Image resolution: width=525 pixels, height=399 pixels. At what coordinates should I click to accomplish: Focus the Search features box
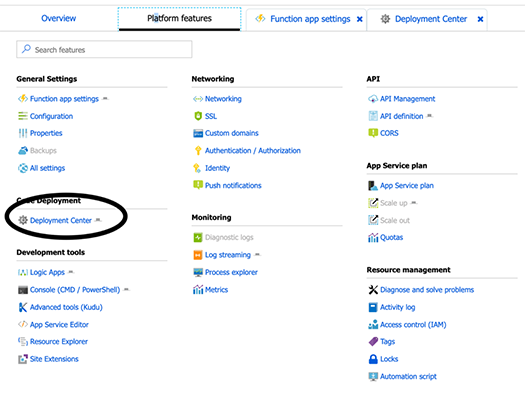(x=104, y=50)
